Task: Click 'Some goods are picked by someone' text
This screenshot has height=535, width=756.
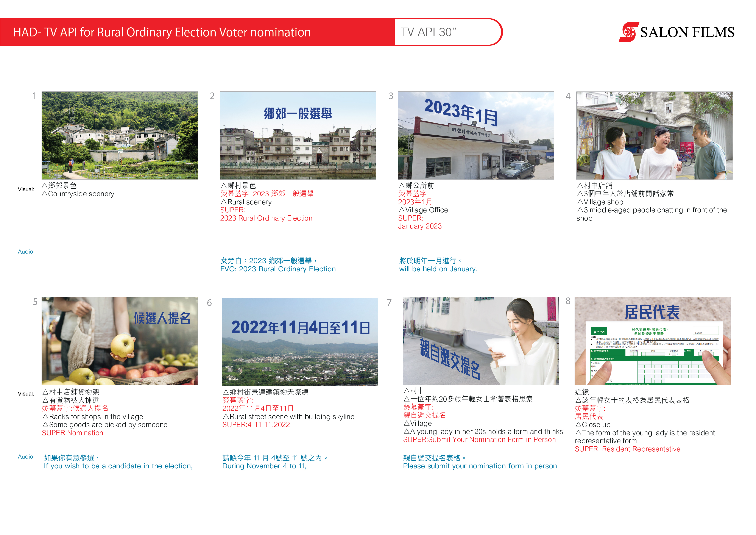Action: 105,425
